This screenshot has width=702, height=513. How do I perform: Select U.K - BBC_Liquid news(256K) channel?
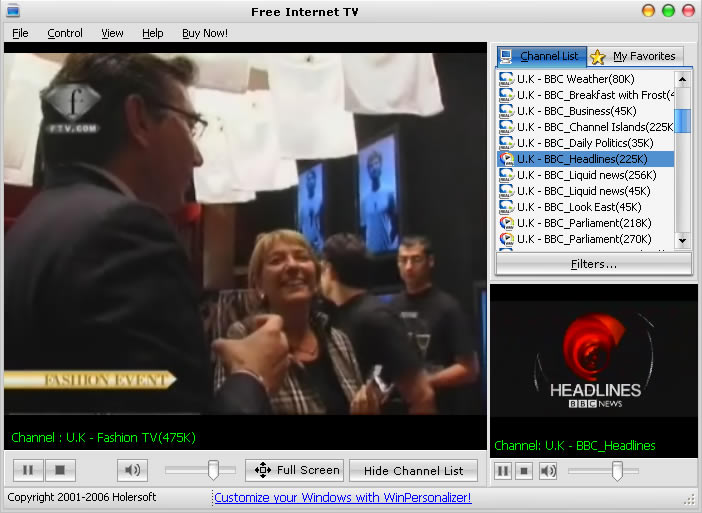click(x=585, y=175)
